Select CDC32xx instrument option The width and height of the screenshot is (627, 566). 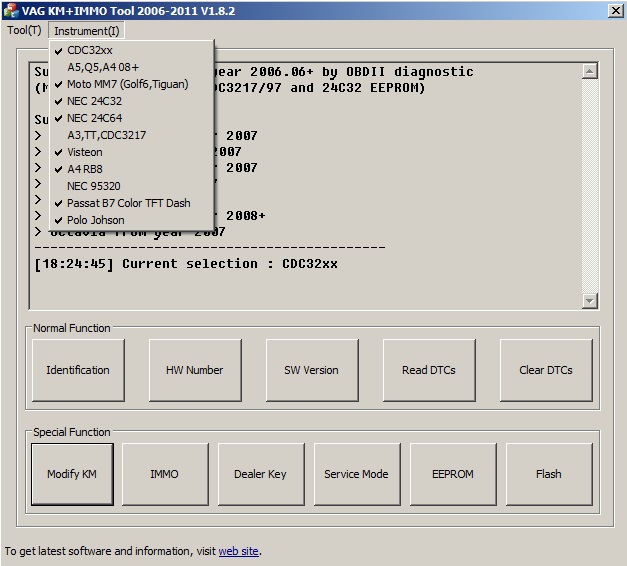[x=132, y=50]
